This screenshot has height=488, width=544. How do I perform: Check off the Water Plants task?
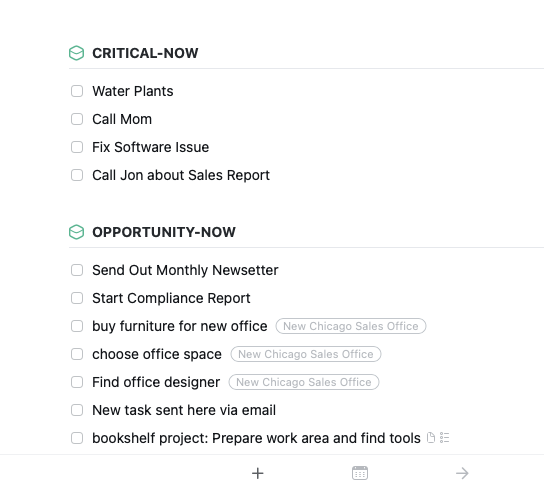click(77, 91)
